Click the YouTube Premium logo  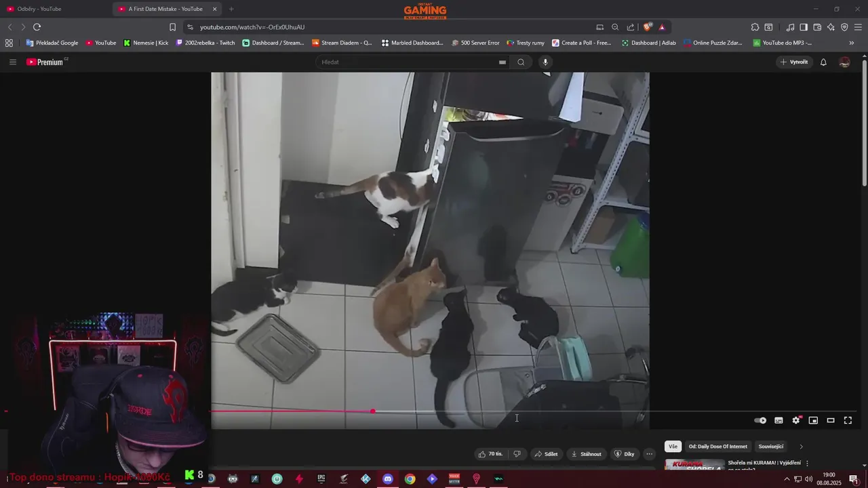click(45, 62)
